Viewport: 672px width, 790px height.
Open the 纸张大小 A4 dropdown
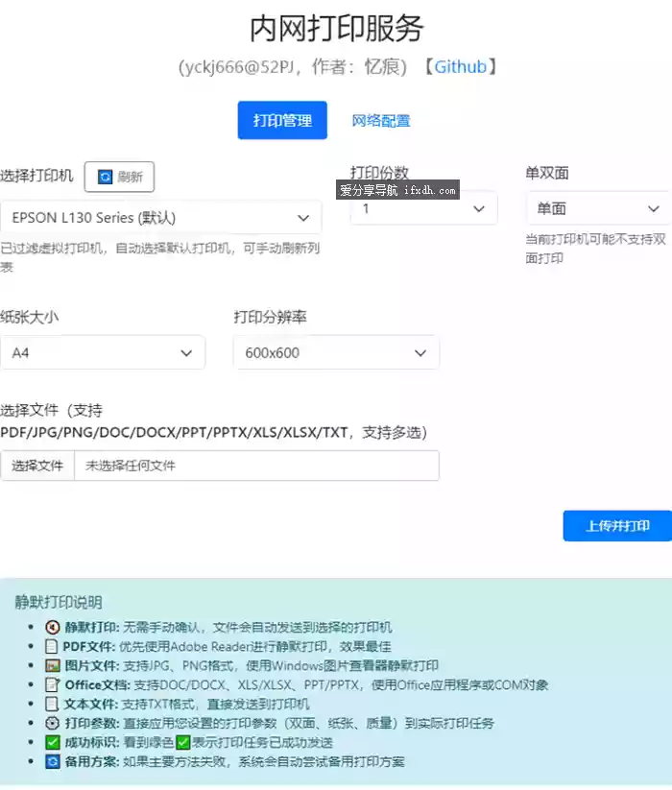(x=103, y=352)
